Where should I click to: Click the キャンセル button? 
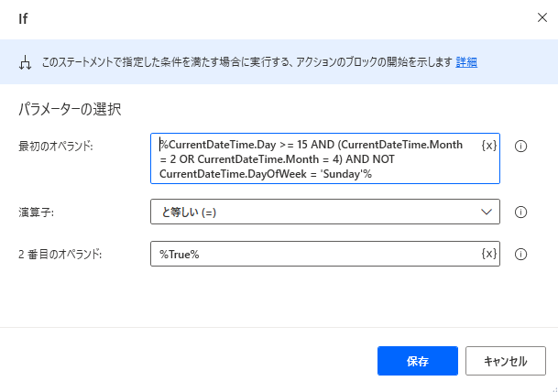point(505,361)
